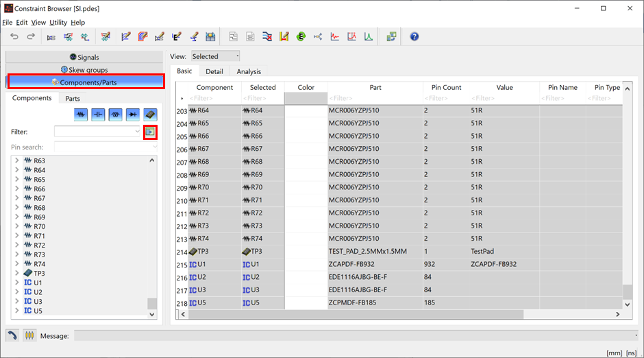Click the Undo arrow in the toolbar
644x358 pixels.
coord(14,36)
